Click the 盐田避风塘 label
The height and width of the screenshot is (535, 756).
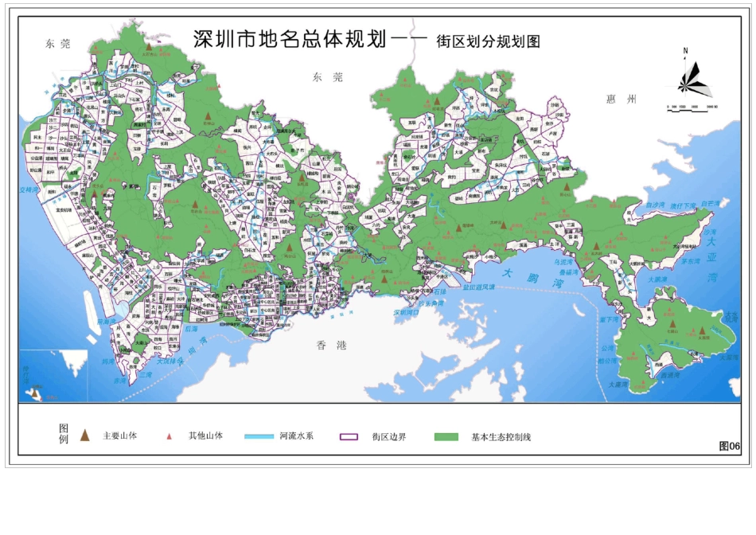(x=479, y=287)
